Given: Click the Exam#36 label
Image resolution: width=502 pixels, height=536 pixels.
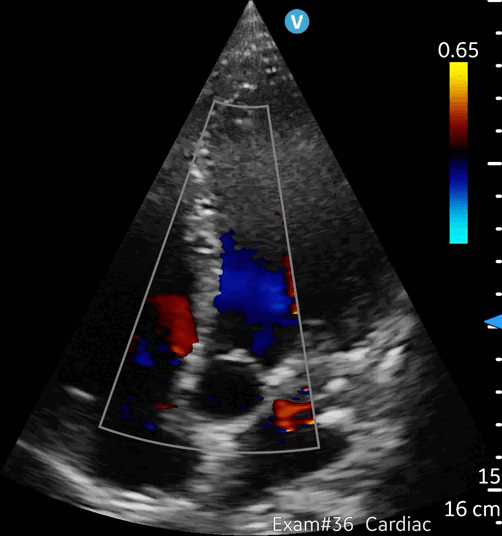Looking at the screenshot, I should [313, 524].
